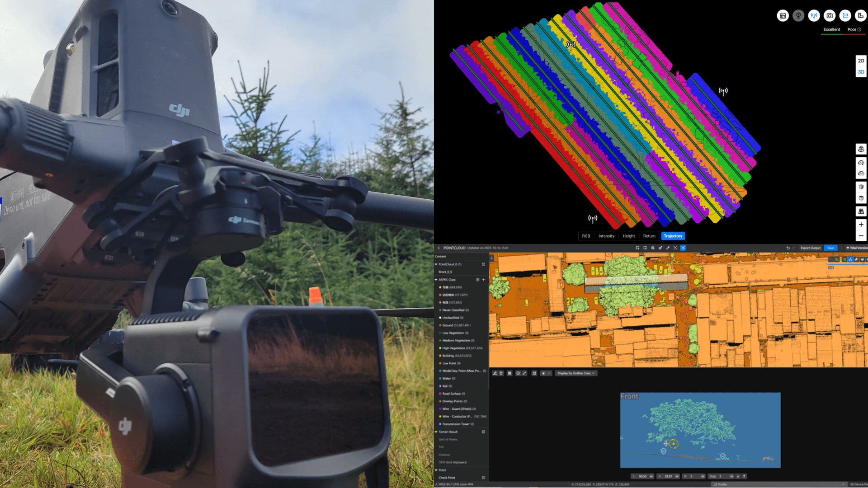Collapse the ASPRS Class tree
Screen dimensions: 868x488
[436, 280]
